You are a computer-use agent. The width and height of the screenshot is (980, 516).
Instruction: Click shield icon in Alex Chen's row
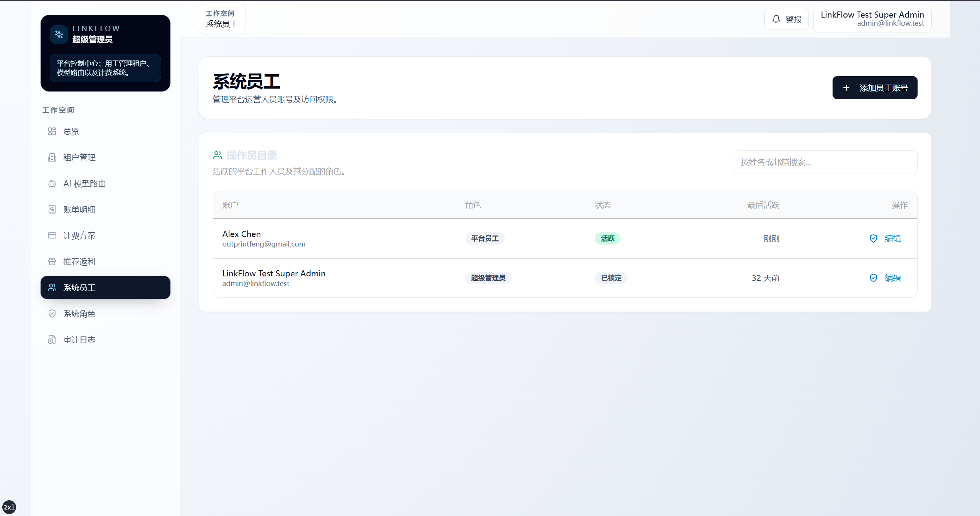pos(873,238)
